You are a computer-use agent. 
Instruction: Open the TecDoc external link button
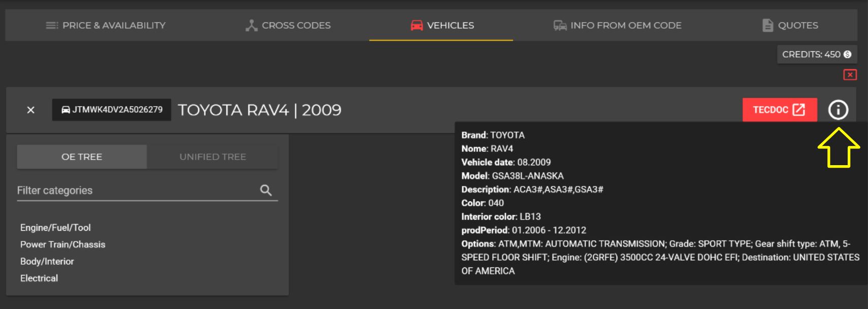780,110
